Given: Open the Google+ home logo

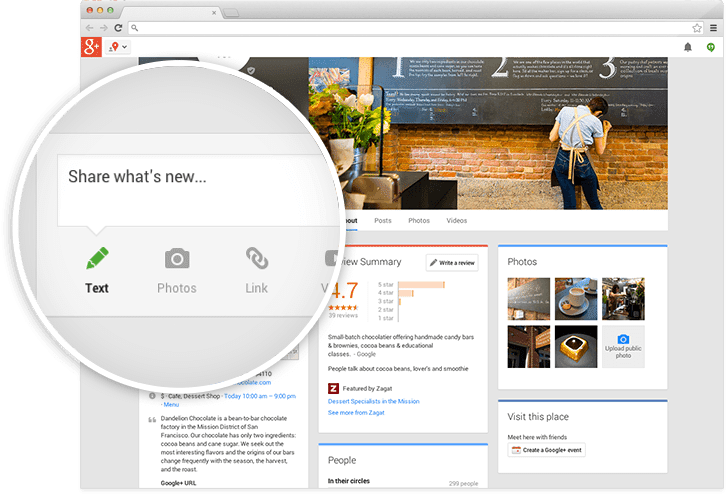Looking at the screenshot, I should click(x=92, y=47).
